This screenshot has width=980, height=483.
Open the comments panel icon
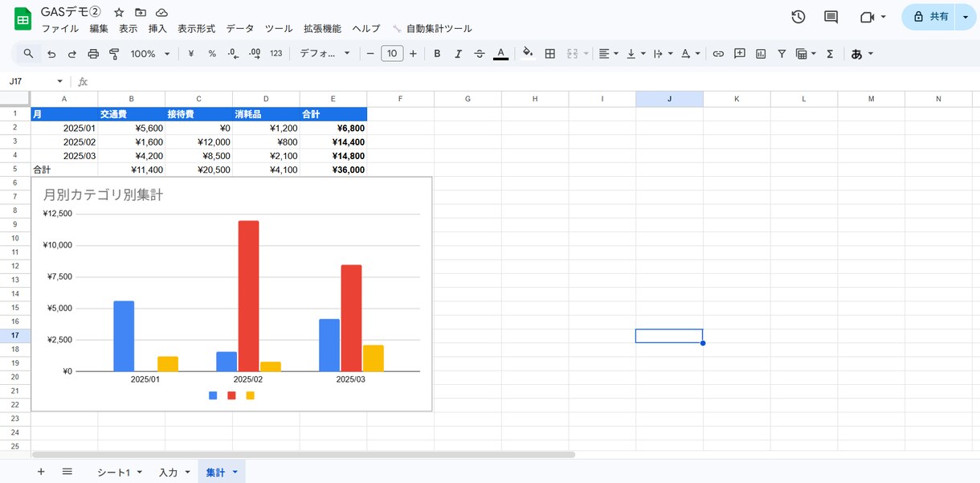click(831, 17)
